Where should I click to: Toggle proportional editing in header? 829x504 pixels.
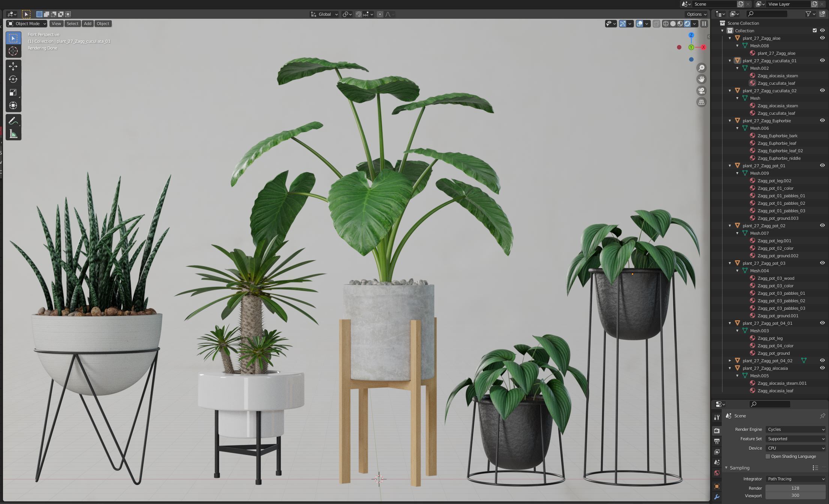pos(380,14)
